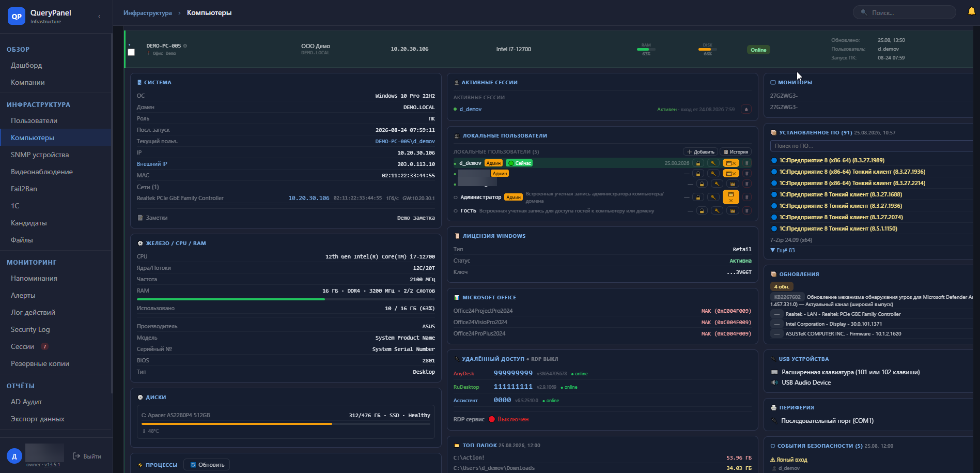Click the key icon in Гость row
The width and height of the screenshot is (980, 473).
pyautogui.click(x=717, y=211)
